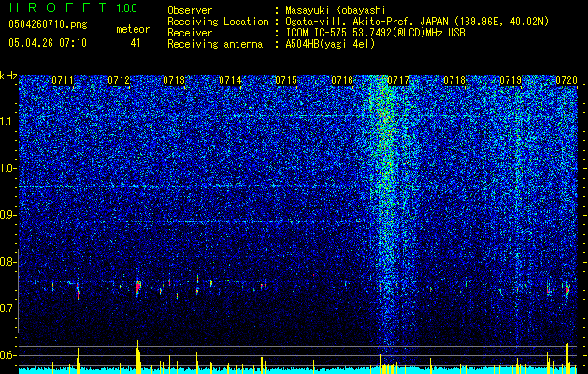This screenshot has width=588, height=374.
Task: Click the 0719 time marker
Action: tap(510, 79)
